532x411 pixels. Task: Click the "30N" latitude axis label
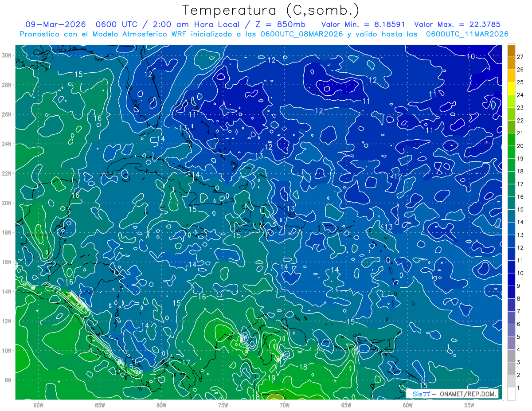pyautogui.click(x=6, y=55)
